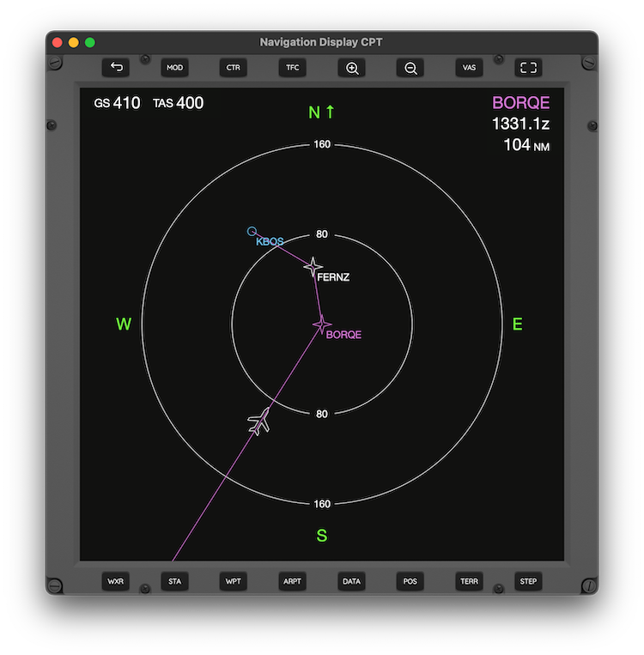Click the back arrow button
644x655 pixels.
pos(116,68)
